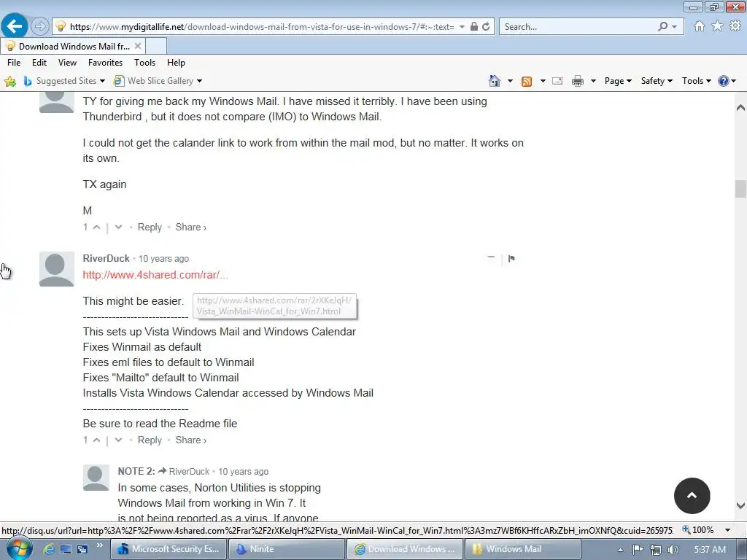The height and width of the screenshot is (560, 747).
Task: Upvote the comment signed M
Action: (97, 227)
